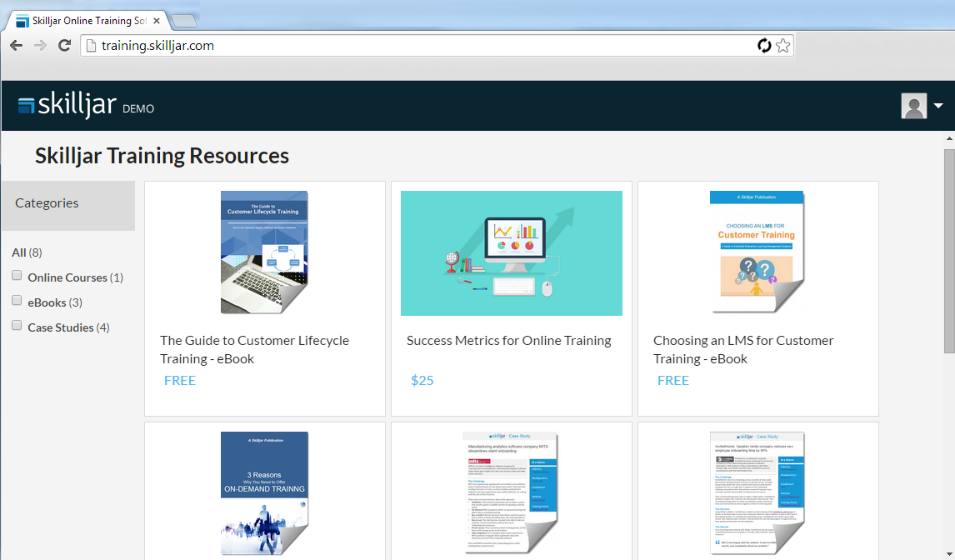Check the Case Studies checkbox
955x560 pixels.
coord(17,325)
